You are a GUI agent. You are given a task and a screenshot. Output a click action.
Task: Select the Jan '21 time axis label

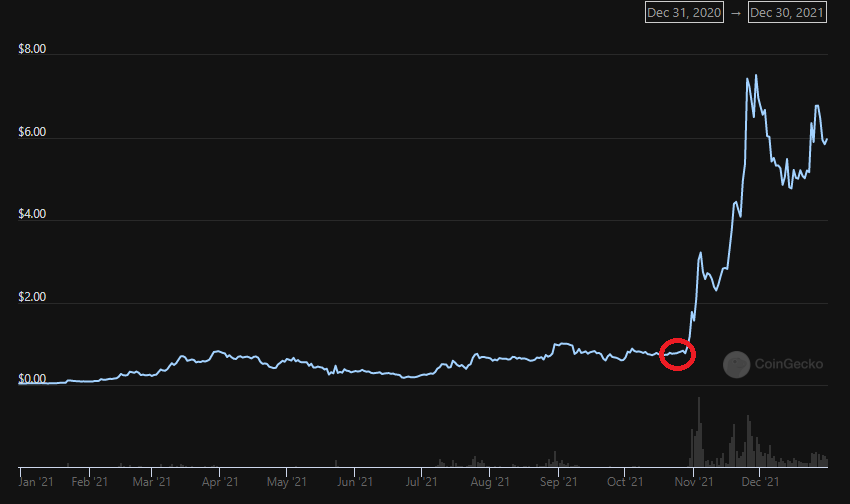click(x=36, y=483)
